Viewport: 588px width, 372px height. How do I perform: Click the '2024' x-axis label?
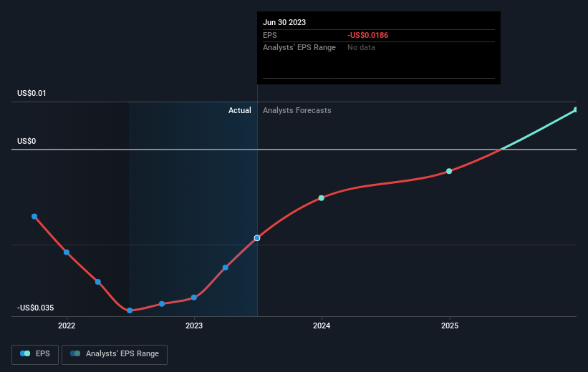click(x=322, y=326)
